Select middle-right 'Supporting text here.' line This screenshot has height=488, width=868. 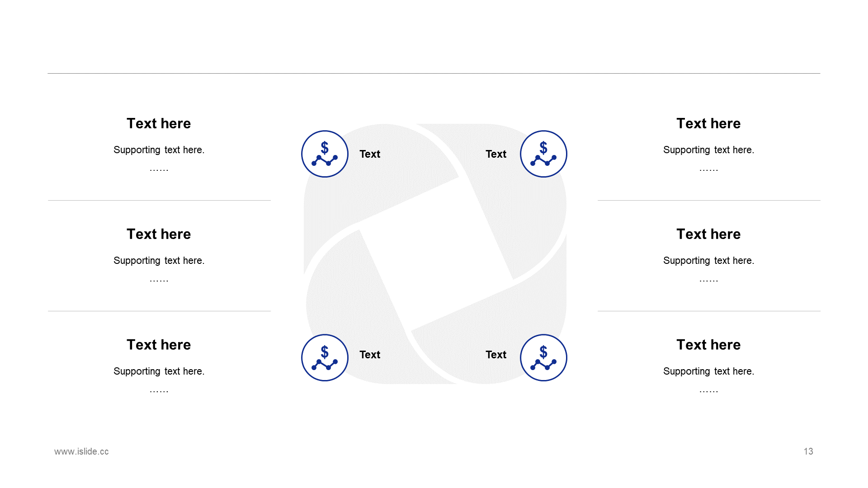[x=708, y=261]
